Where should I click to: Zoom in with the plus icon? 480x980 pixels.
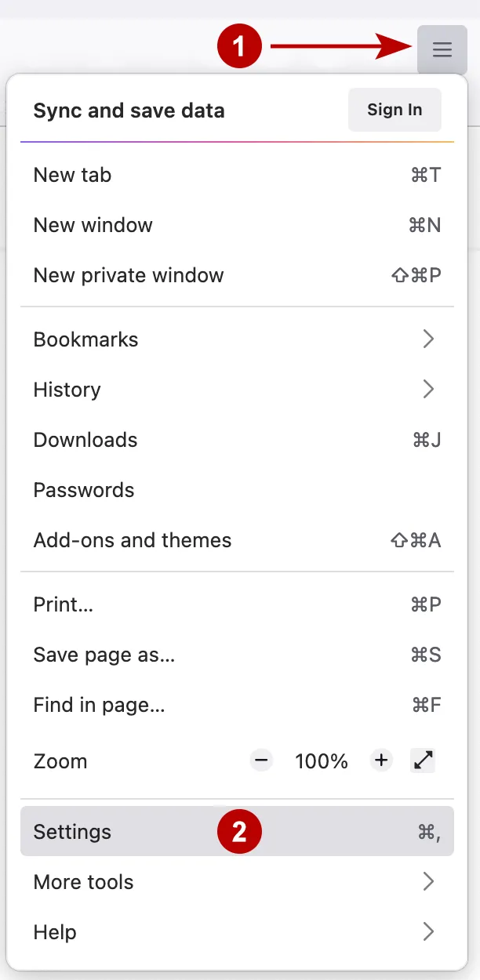[x=380, y=760]
